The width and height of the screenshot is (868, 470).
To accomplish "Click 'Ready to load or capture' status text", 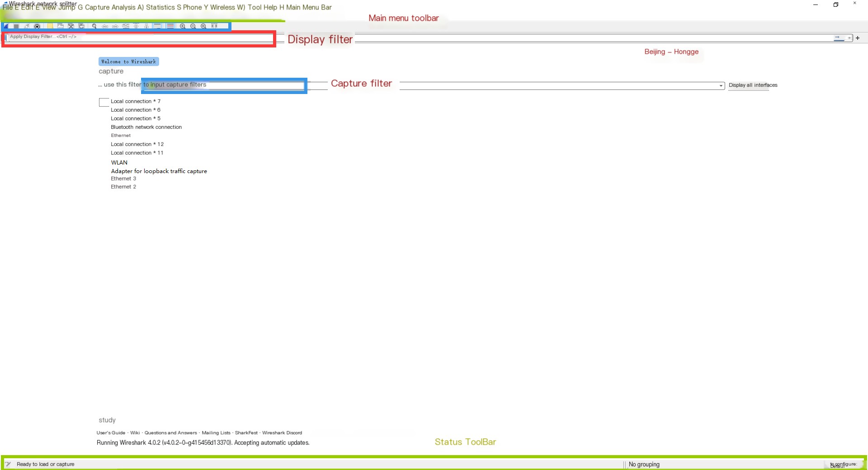I will point(46,464).
